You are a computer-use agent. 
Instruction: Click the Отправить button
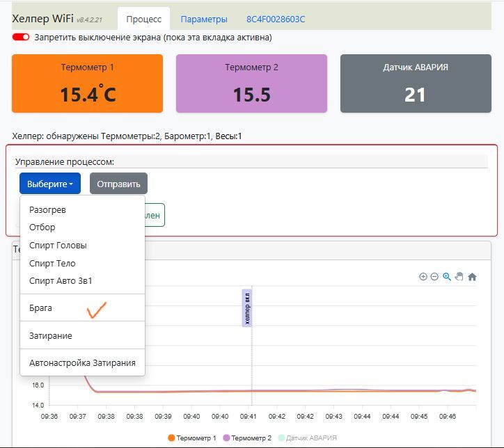pyautogui.click(x=118, y=184)
